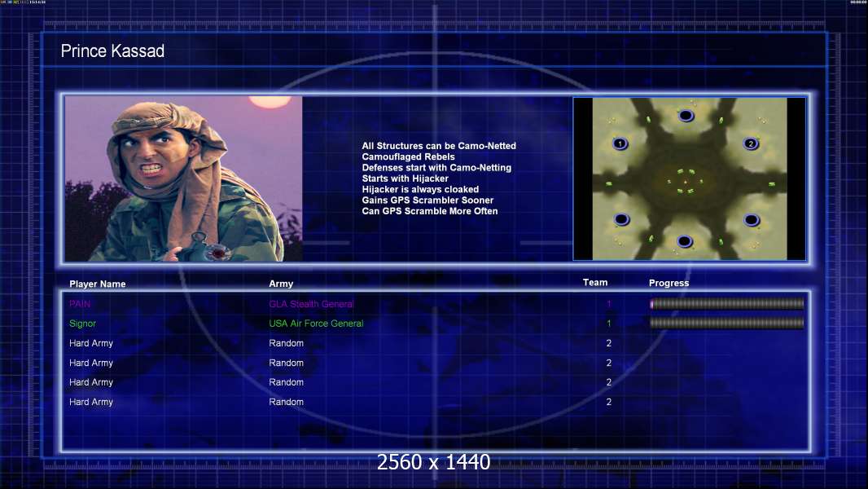Click start position marker numbered 1 on minimap
868x489 pixels.
(x=620, y=144)
